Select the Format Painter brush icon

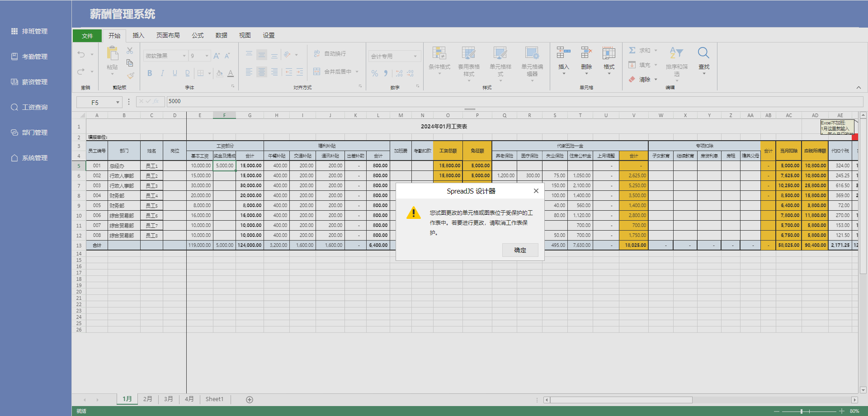[130, 76]
